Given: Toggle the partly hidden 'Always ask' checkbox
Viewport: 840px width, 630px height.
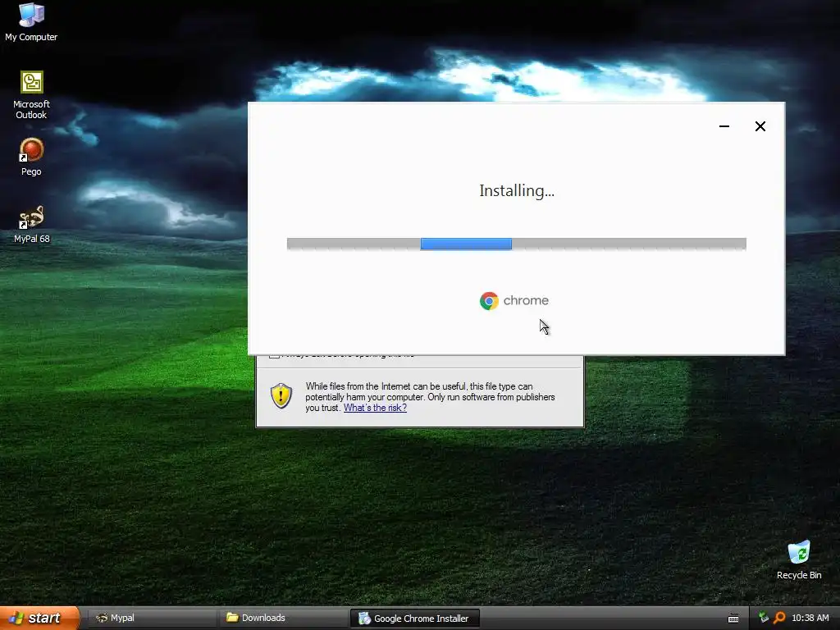Looking at the screenshot, I should pyautogui.click(x=274, y=356).
